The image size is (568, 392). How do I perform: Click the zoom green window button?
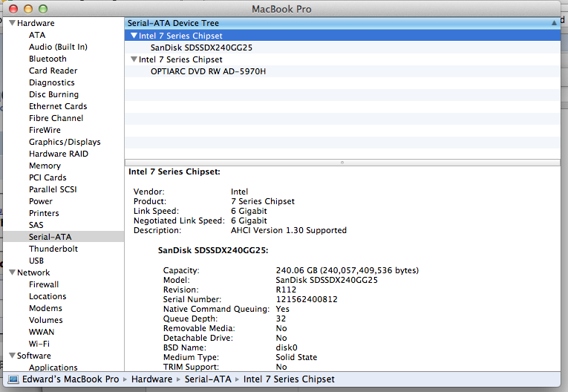click(43, 9)
